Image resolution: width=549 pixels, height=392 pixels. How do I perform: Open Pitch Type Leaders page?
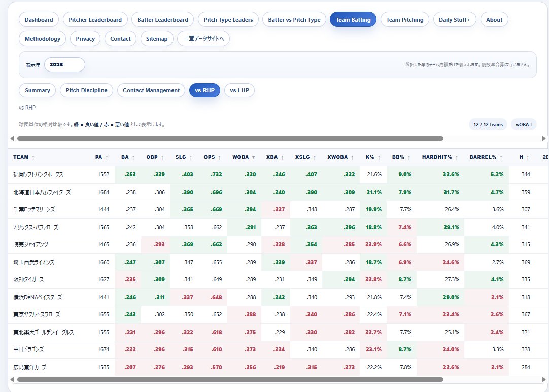228,20
